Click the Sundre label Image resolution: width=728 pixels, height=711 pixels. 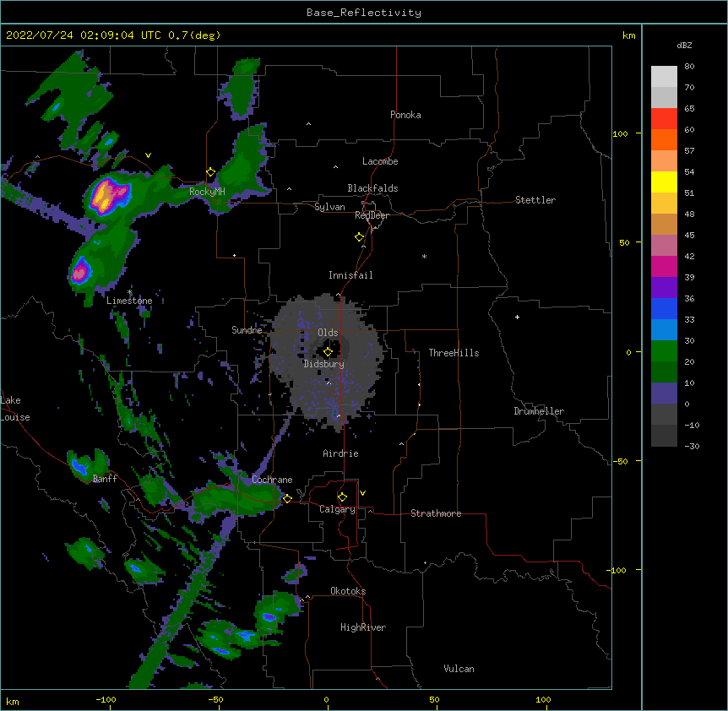[247, 330]
